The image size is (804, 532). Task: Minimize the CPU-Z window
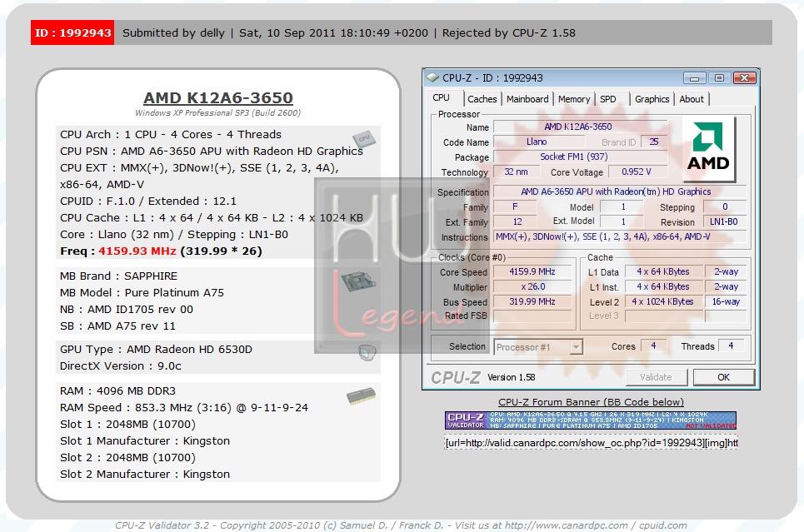[694, 78]
